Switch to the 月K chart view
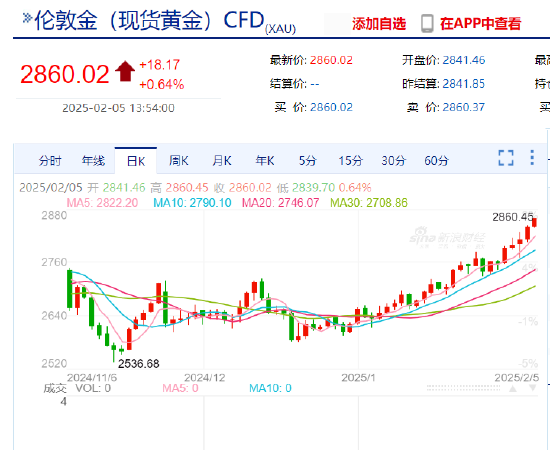550x450 pixels. [x=222, y=161]
